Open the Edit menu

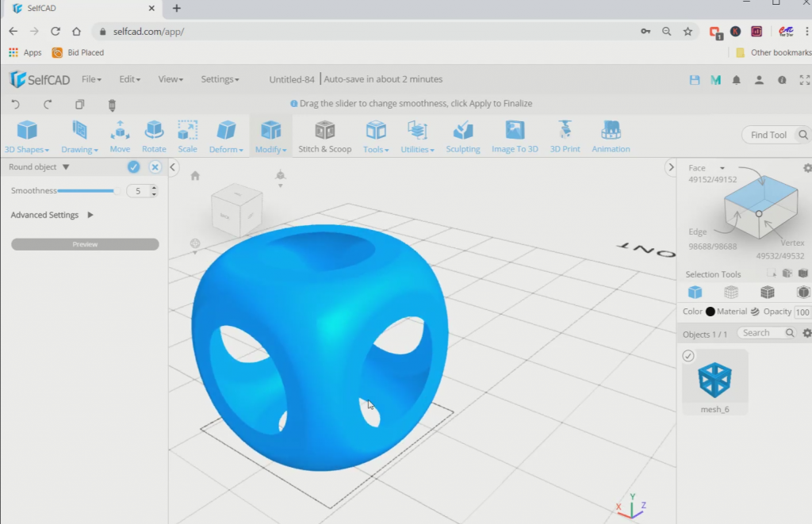(x=129, y=79)
